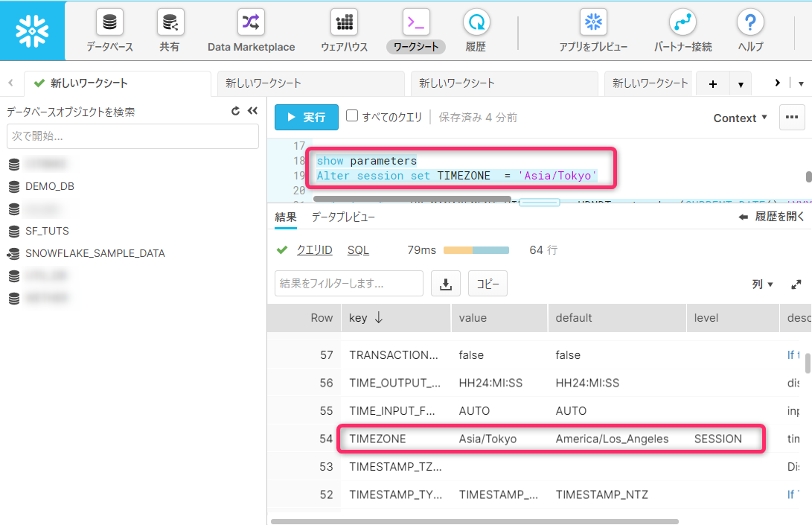Click the key column header
Image resolution: width=812 pixels, height=525 pixels.
pyautogui.click(x=396, y=318)
